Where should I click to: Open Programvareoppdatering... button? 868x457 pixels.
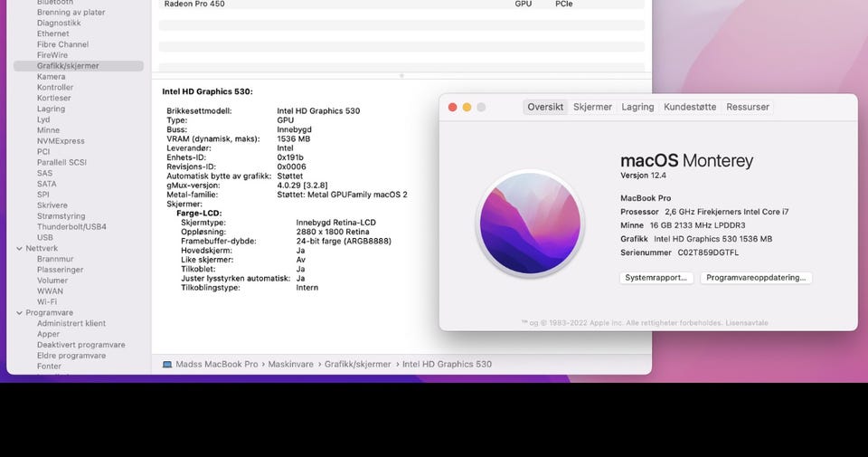click(756, 278)
